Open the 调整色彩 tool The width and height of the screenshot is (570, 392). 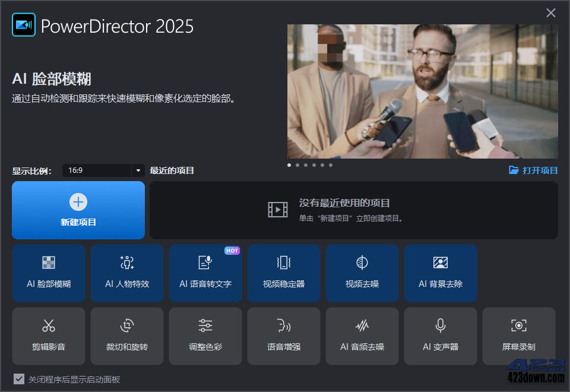(x=205, y=336)
